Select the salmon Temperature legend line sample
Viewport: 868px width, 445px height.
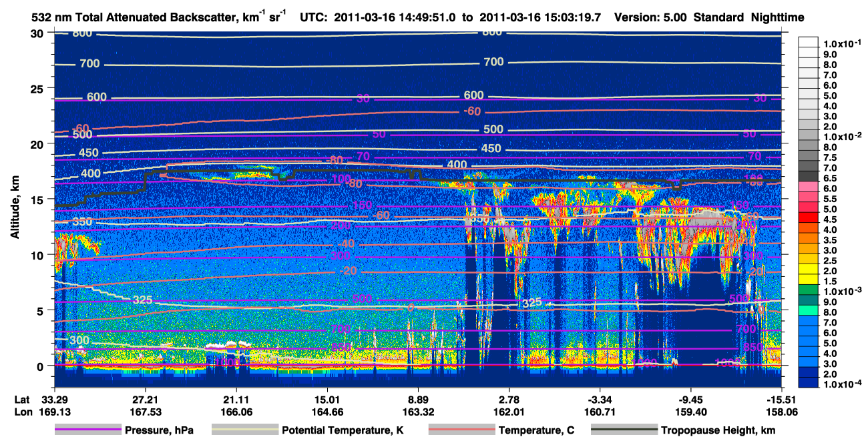pos(461,430)
